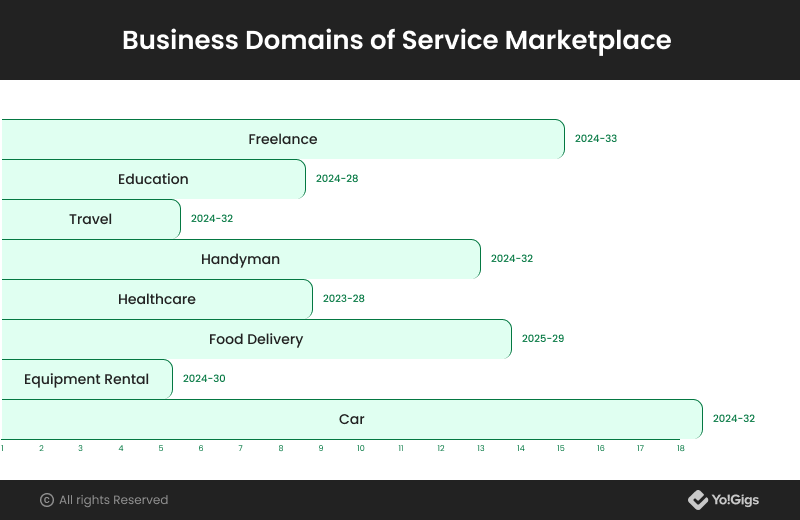Click axis tick label 8
Viewport: 800px width, 520px height.
tap(281, 448)
